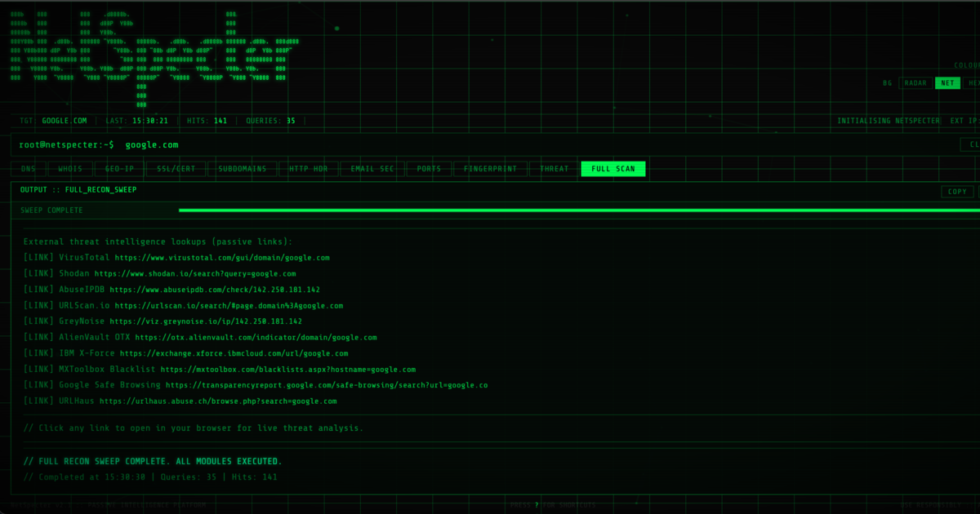
Task: Click 'Click any link to open' hint line
Action: tap(194, 428)
